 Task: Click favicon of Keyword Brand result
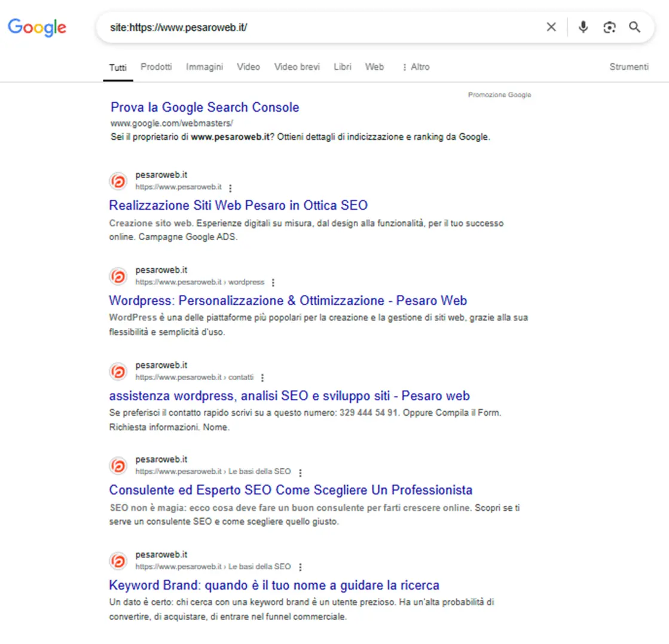click(x=118, y=560)
